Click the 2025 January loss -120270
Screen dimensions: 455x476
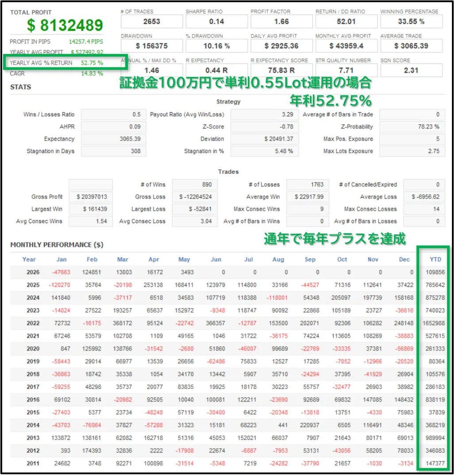click(60, 285)
